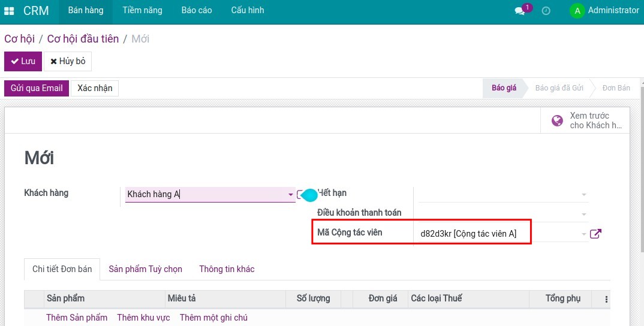Open the Cấu hình menu

click(248, 10)
